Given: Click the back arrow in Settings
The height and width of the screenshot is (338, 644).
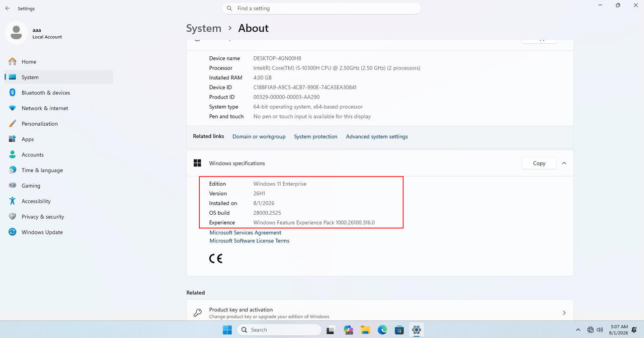Looking at the screenshot, I should pos(8,9).
